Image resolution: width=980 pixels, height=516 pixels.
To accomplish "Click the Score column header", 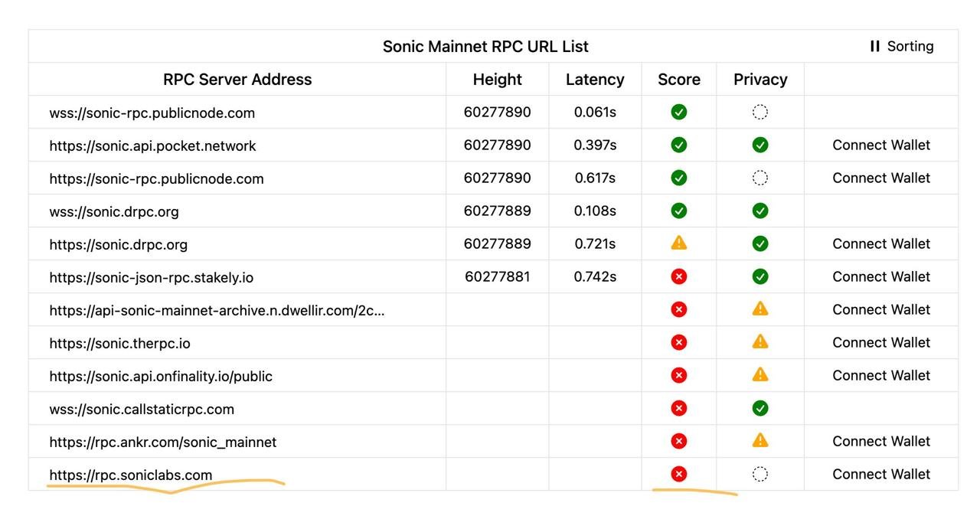I will tap(679, 80).
